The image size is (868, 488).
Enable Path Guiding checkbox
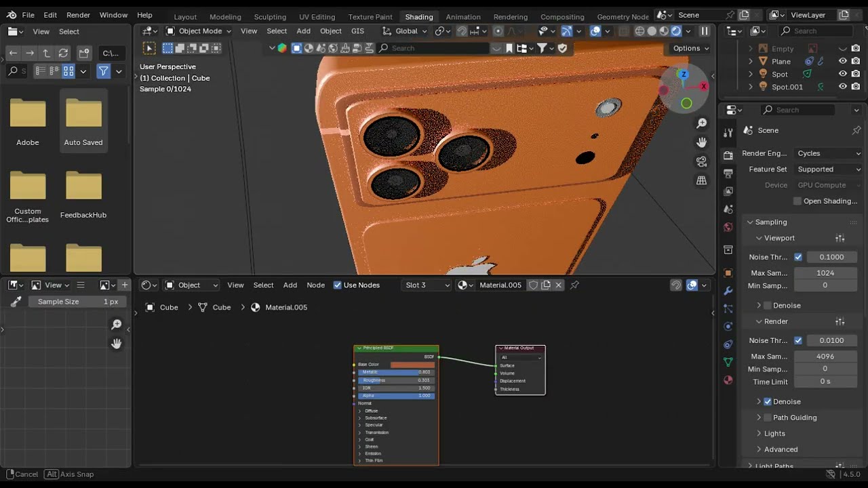[768, 418]
